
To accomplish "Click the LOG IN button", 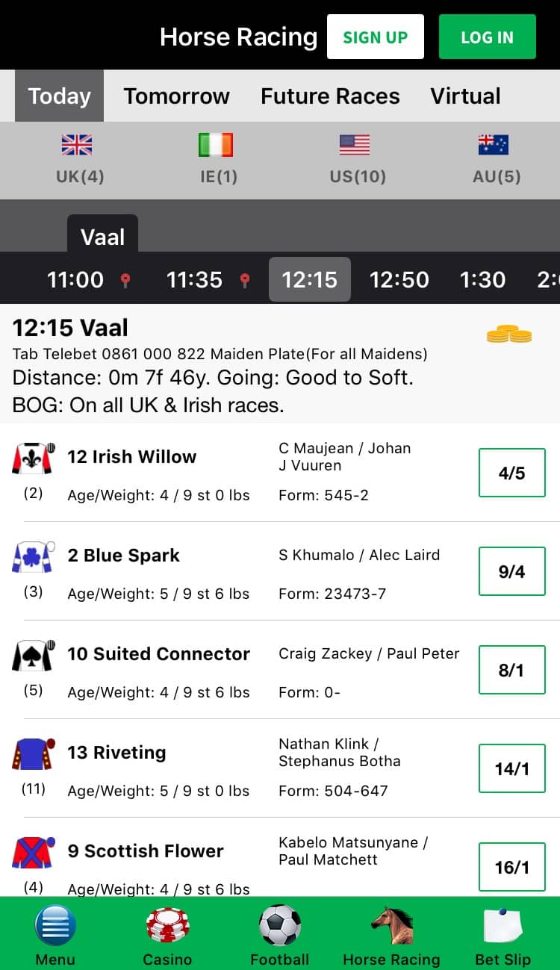I will coord(488,37).
